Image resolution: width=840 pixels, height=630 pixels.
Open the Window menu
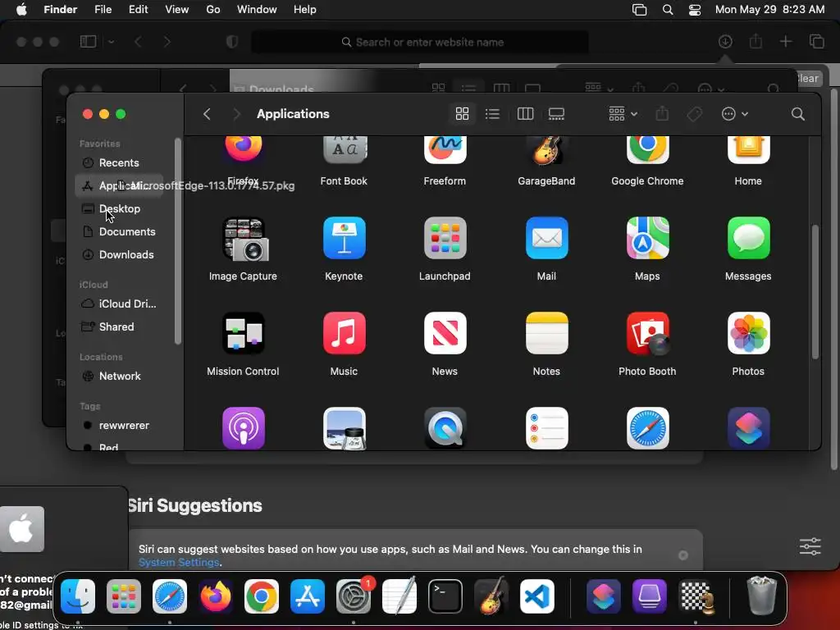coord(257,10)
